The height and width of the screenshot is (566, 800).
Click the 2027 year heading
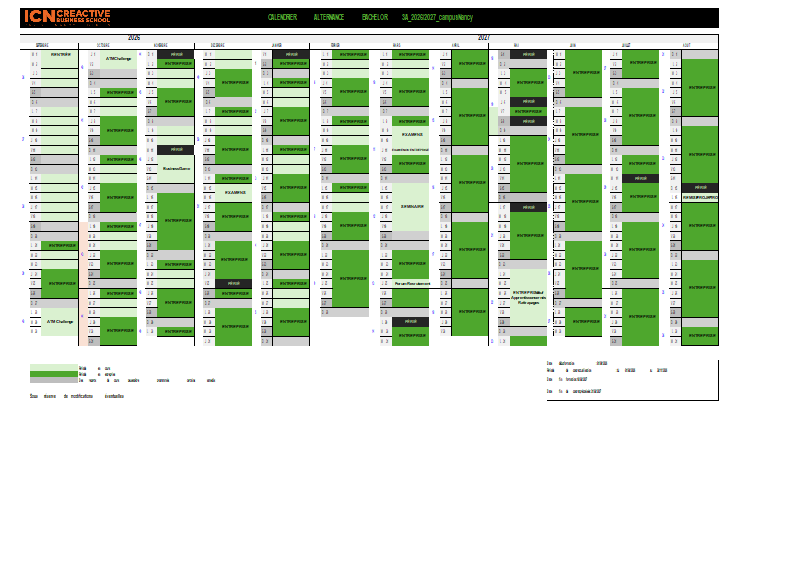[483, 37]
